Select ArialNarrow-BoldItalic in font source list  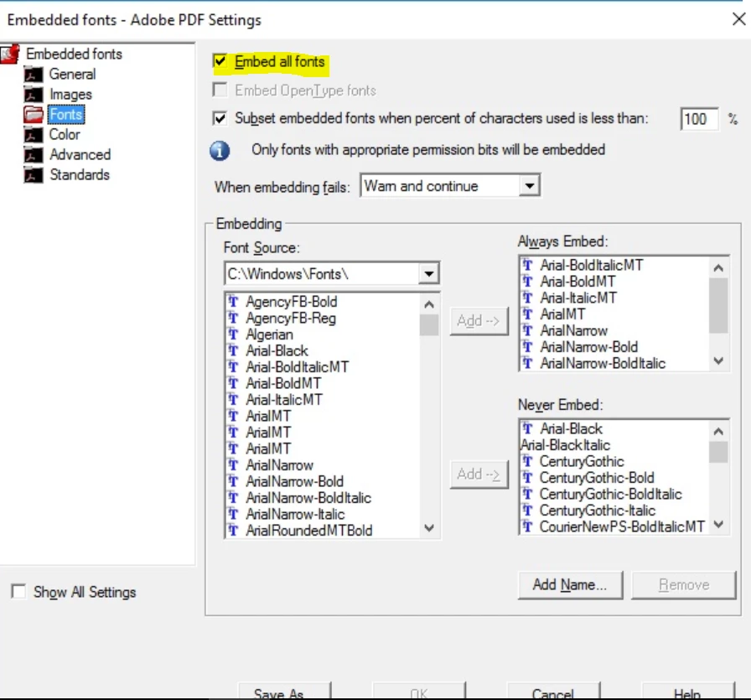[x=308, y=497]
